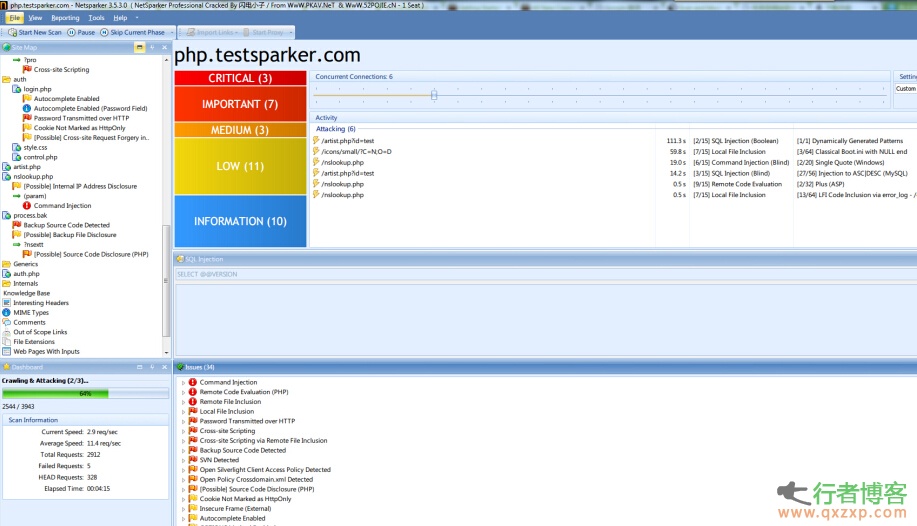The image size is (917, 526).
Task: Select Cookie Not Marked as HttpOnly in Site Map
Action: (x=80, y=128)
